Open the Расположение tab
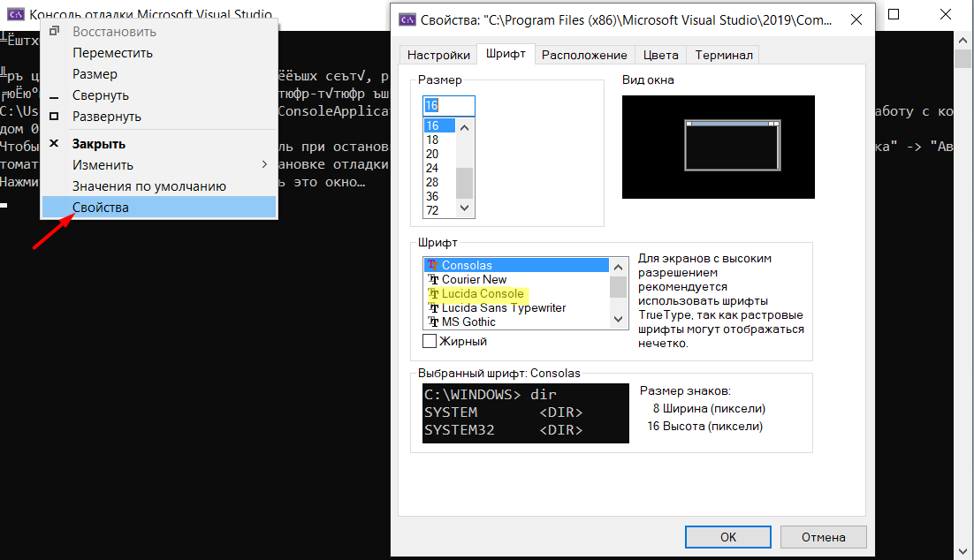This screenshot has width=974, height=560. point(584,56)
